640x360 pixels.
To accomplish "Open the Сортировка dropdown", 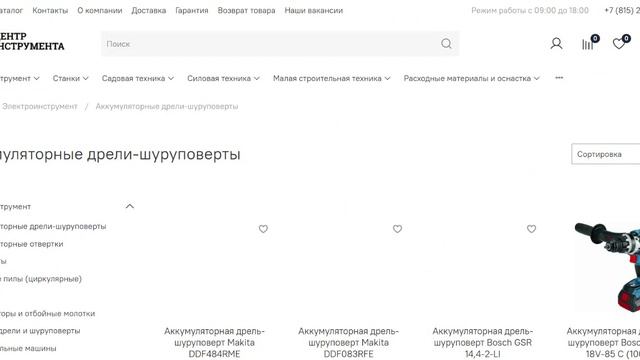I will coord(605,154).
